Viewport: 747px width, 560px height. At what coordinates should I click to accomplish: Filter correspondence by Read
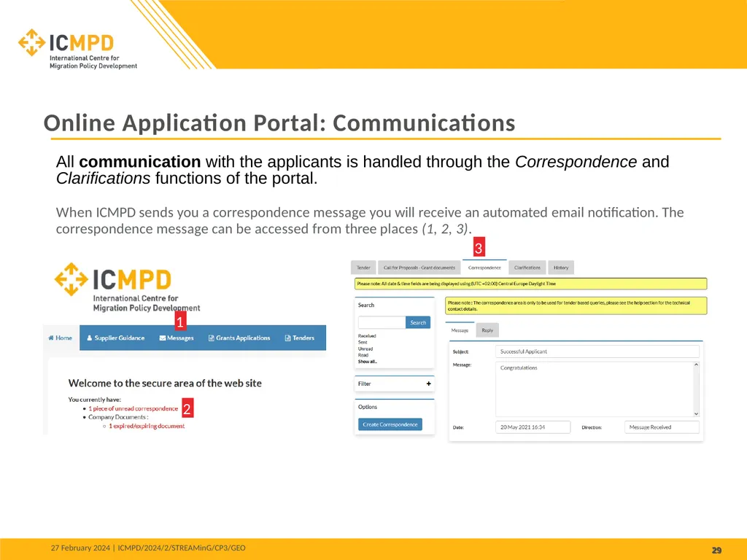363,355
